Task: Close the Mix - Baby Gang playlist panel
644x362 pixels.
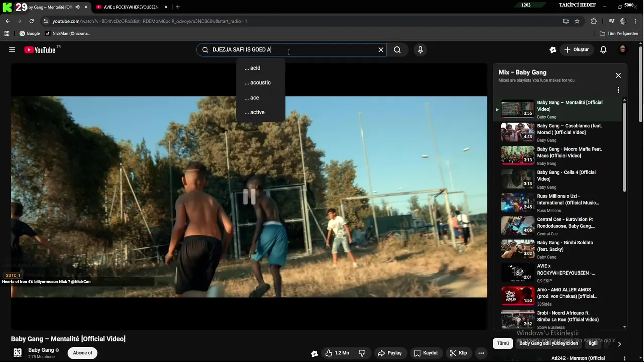Action: tap(618, 75)
